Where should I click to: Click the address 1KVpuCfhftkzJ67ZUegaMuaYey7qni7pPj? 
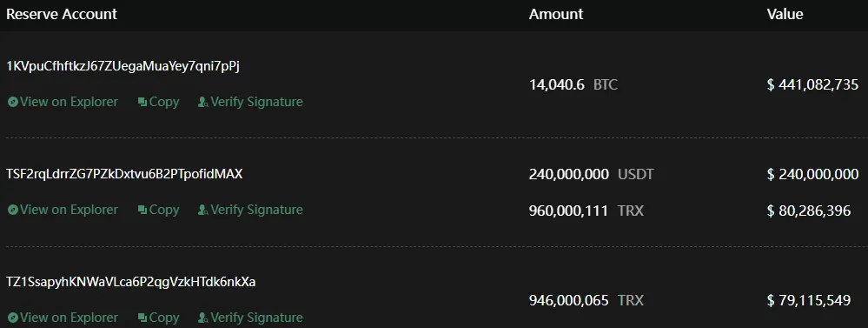(x=123, y=66)
